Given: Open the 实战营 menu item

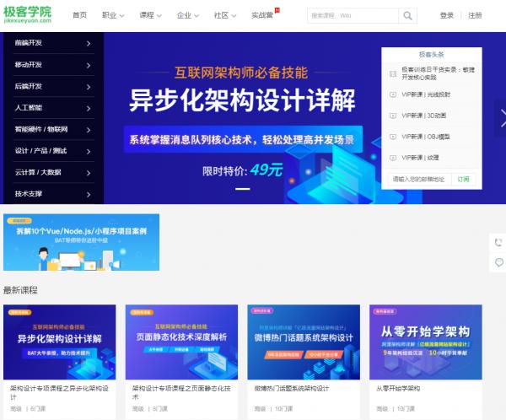Looking at the screenshot, I should click(x=262, y=15).
